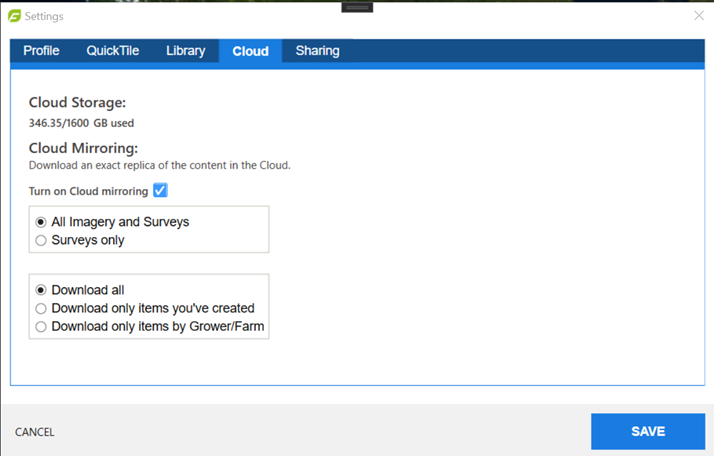This screenshot has width=714, height=456.
Task: Select the All Imagery and Surveys option
Action: point(41,222)
